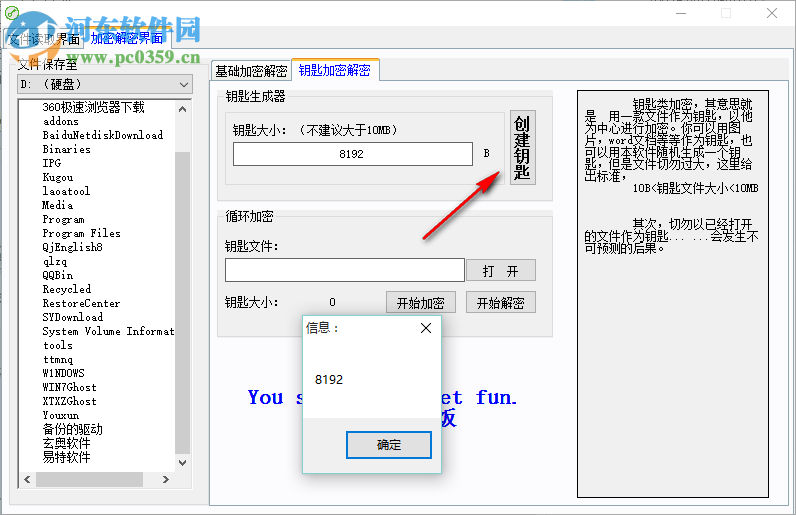Select the Program Files folder
796x515 pixels.
82,233
